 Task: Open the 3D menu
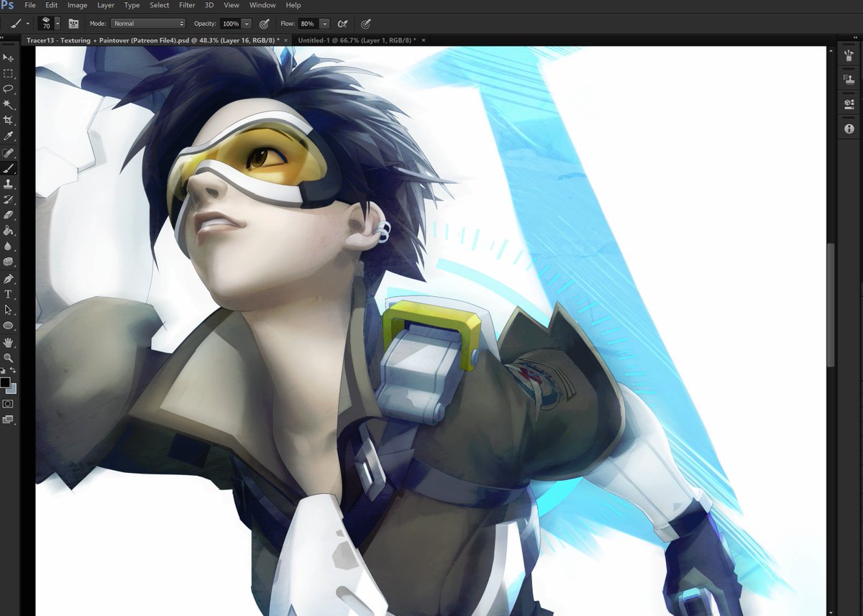point(209,5)
